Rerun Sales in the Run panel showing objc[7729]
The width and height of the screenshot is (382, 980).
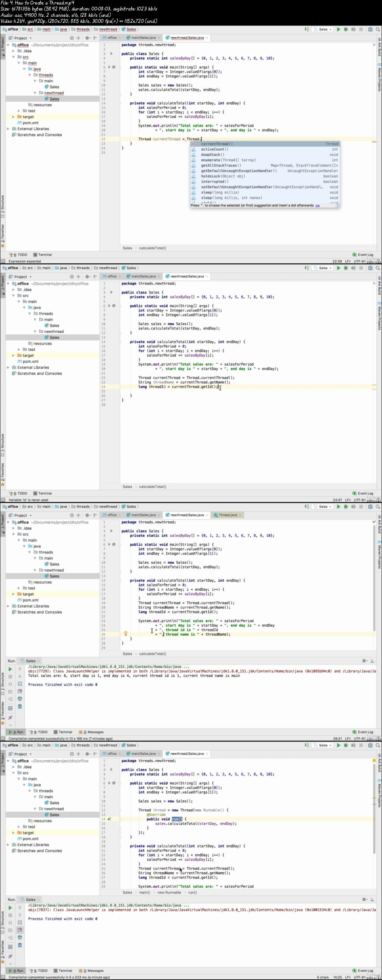[10, 669]
